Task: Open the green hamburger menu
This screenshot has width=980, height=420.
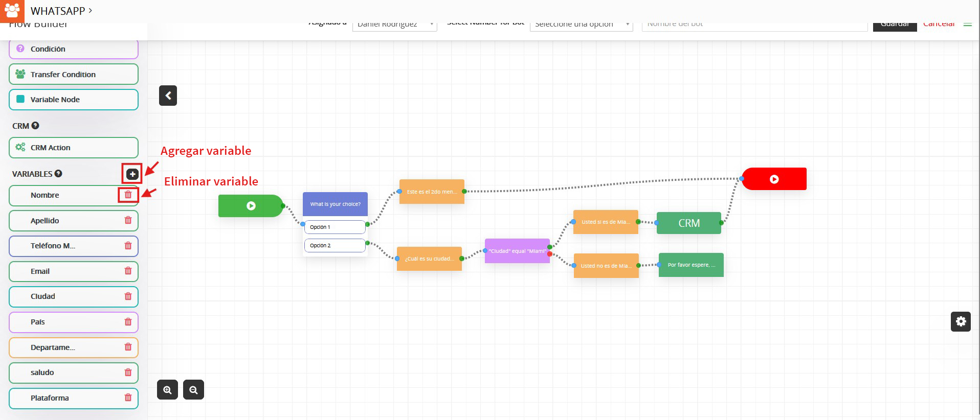Action: coord(967,25)
